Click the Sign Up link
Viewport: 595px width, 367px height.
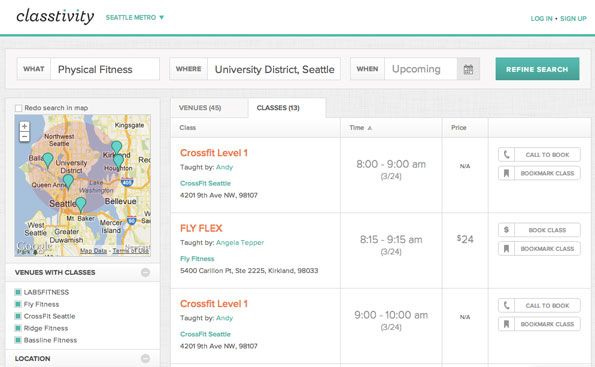pyautogui.click(x=573, y=18)
